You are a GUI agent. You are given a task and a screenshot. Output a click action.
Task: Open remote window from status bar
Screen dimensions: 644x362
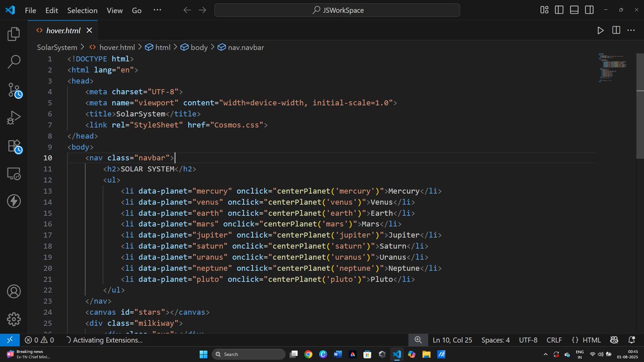(x=10, y=340)
